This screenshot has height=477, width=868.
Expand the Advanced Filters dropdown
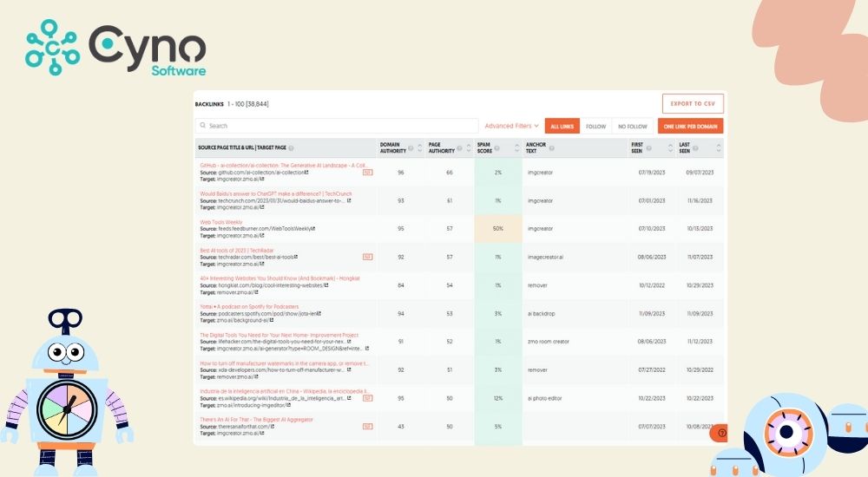511,127
